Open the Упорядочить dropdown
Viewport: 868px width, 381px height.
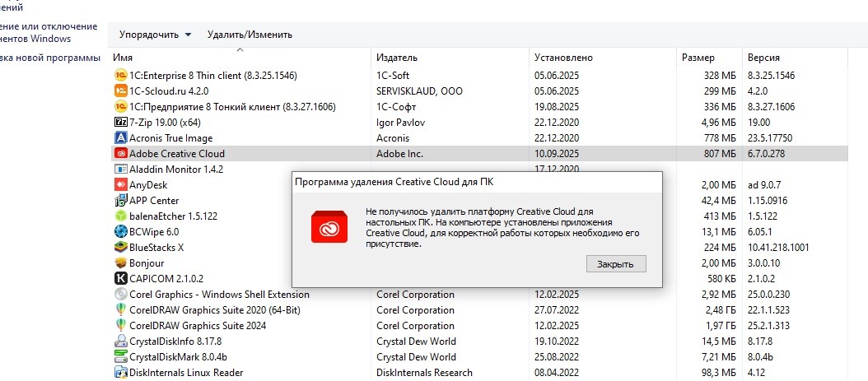point(155,35)
